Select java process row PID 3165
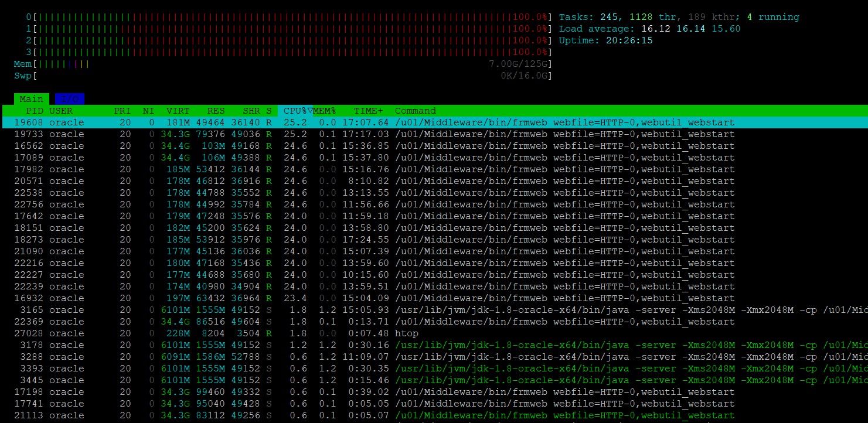The height and width of the screenshot is (423, 868). click(x=434, y=310)
